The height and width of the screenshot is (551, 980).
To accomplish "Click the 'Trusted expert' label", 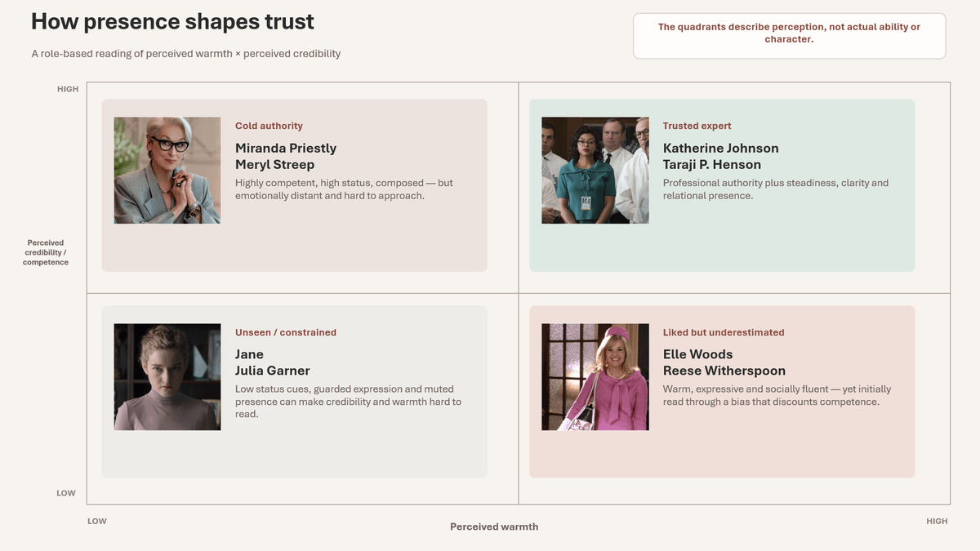I will (697, 126).
